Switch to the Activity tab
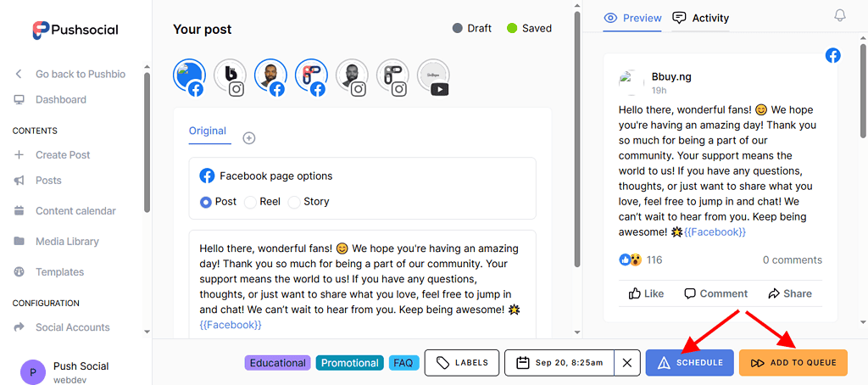The height and width of the screenshot is (385, 868). click(700, 18)
